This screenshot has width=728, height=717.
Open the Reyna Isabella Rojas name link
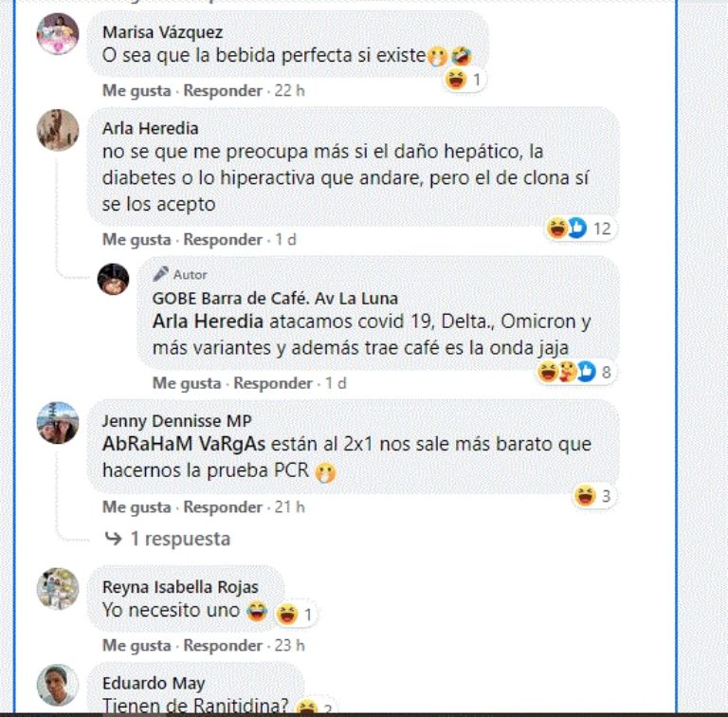point(180,586)
